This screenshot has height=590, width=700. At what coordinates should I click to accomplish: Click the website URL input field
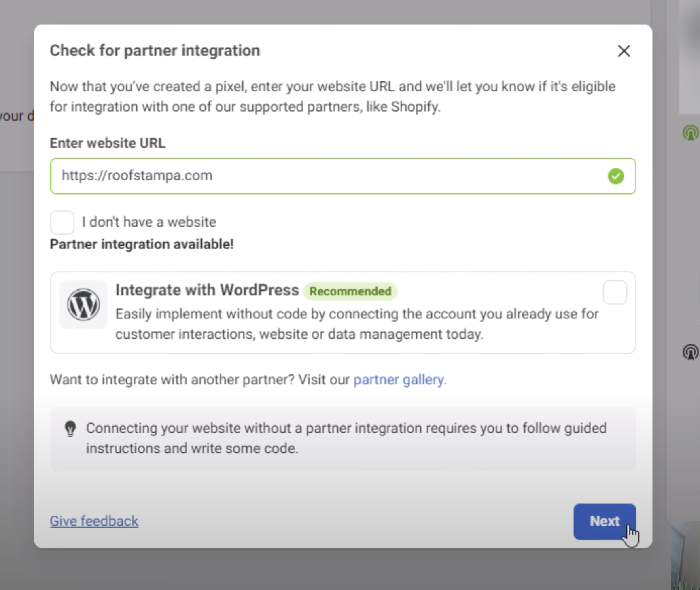point(324,176)
